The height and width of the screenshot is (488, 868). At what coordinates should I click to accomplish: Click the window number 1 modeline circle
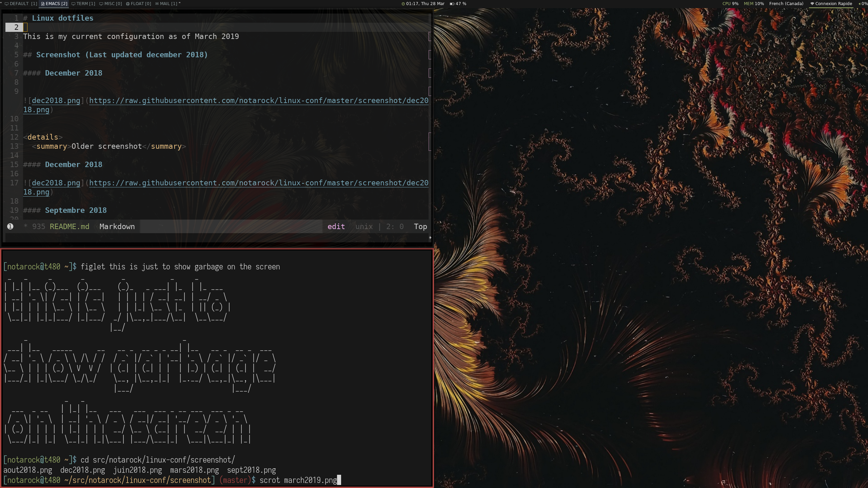click(x=10, y=226)
